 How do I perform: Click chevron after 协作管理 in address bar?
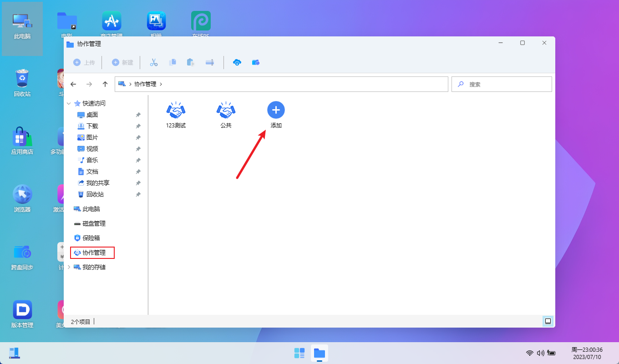(x=161, y=84)
